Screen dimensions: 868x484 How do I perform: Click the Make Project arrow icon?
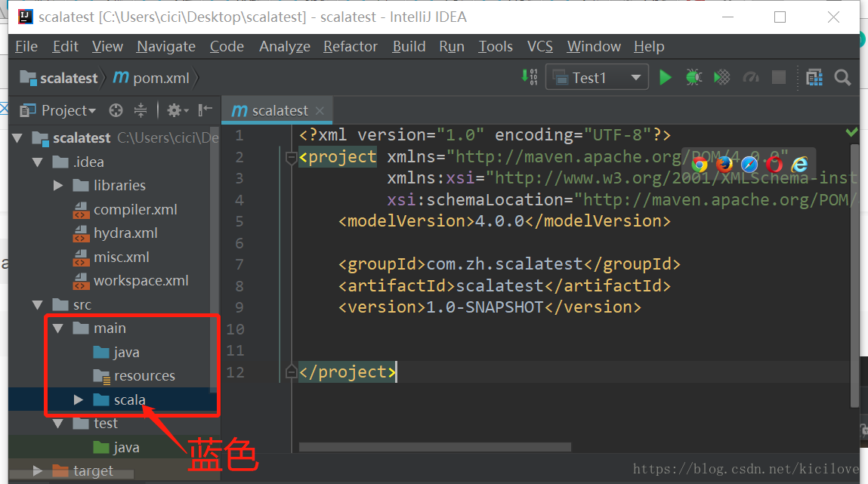click(x=530, y=76)
